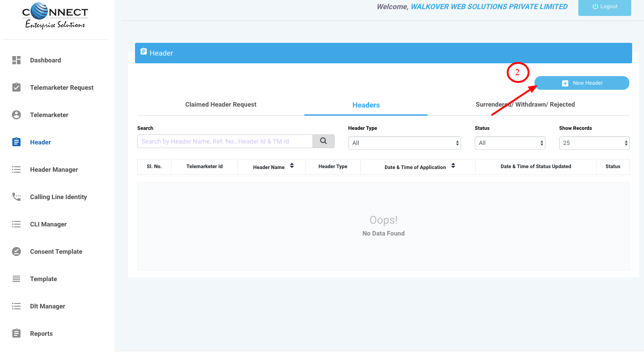Go to Template in sidebar
The height and width of the screenshot is (354, 644).
43,279
